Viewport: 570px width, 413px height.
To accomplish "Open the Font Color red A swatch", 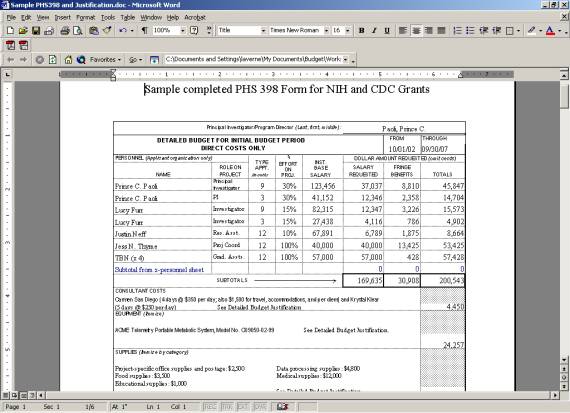I will pyautogui.click(x=550, y=31).
